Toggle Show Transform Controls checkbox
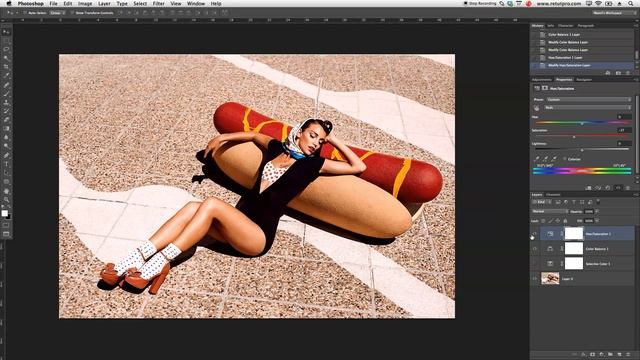This screenshot has width=640, height=360. click(72, 13)
